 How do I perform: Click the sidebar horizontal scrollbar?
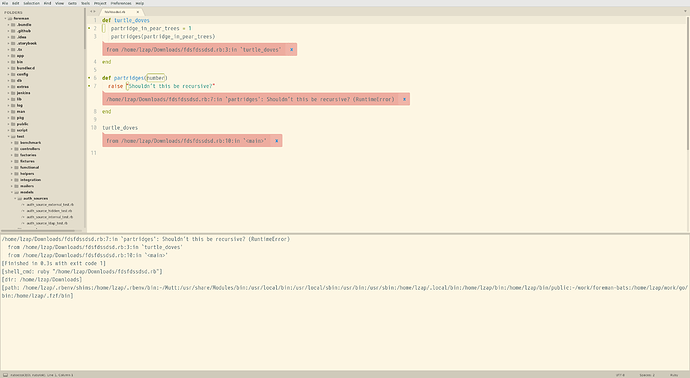pos(38,231)
